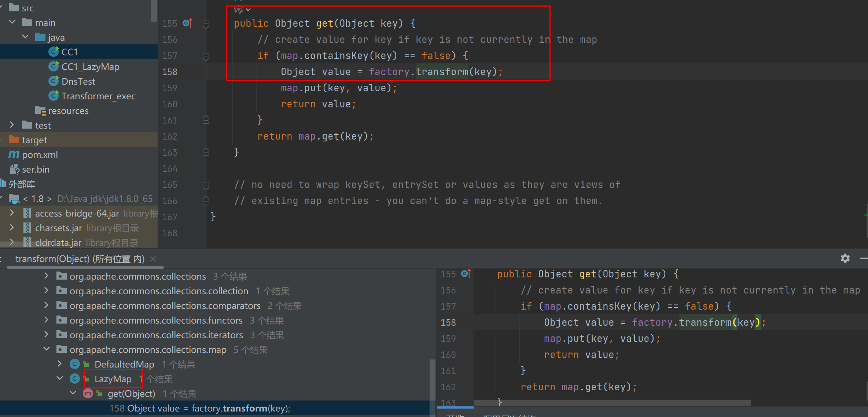The width and height of the screenshot is (868, 417).
Task: Click the charsets.jar archive icon
Action: click(x=27, y=228)
